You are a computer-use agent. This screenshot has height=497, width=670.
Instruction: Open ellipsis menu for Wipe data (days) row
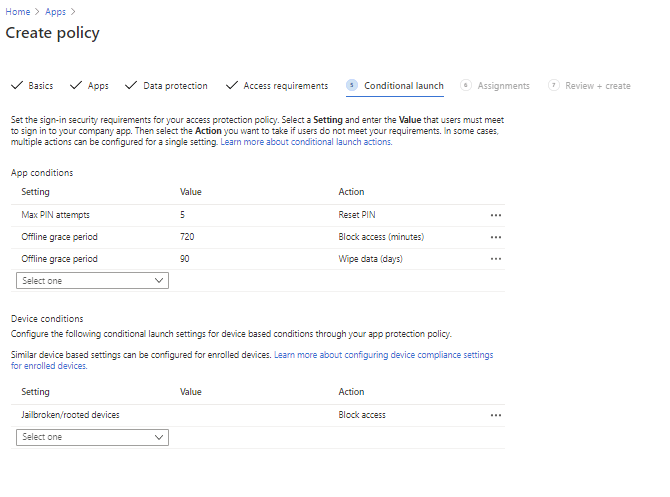point(496,259)
